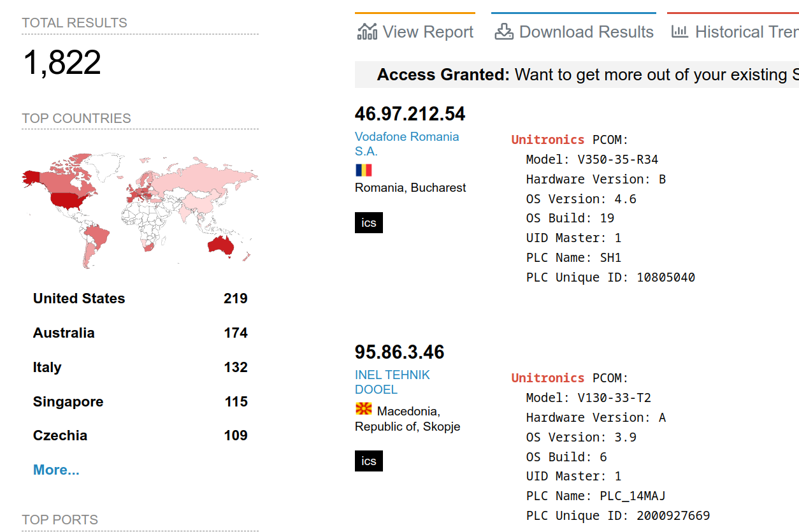
Task: Open host 95.86.3.46 details
Action: (399, 352)
